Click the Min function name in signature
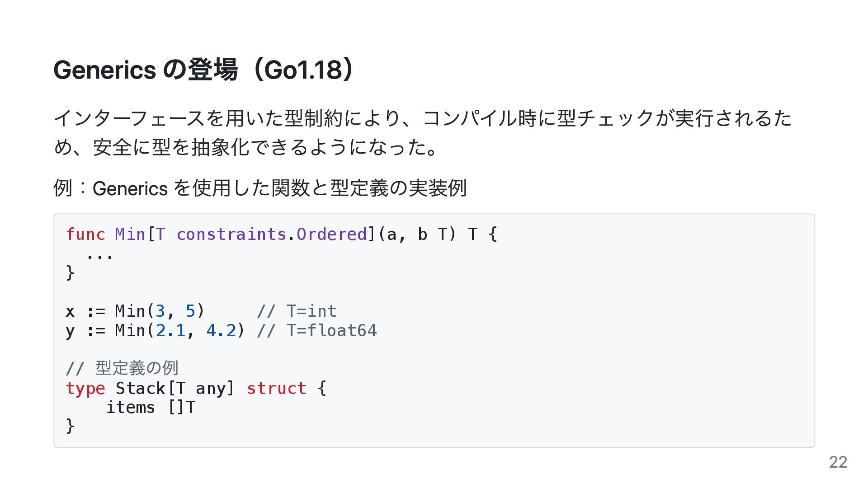 (x=130, y=234)
